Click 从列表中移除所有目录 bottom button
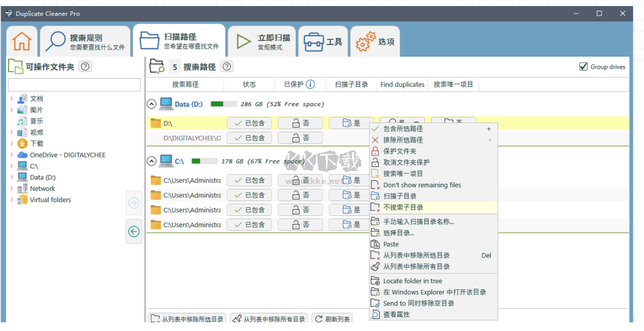 [x=268, y=319]
